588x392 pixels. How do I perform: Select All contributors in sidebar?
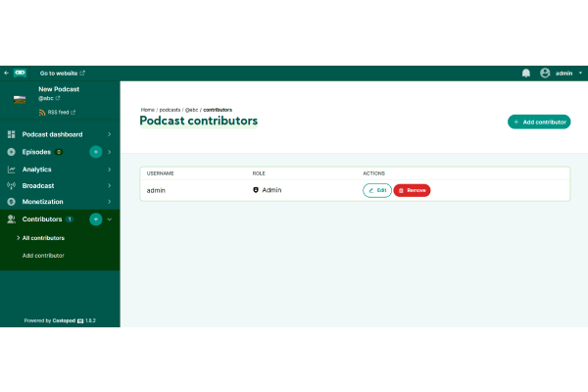tap(43, 238)
